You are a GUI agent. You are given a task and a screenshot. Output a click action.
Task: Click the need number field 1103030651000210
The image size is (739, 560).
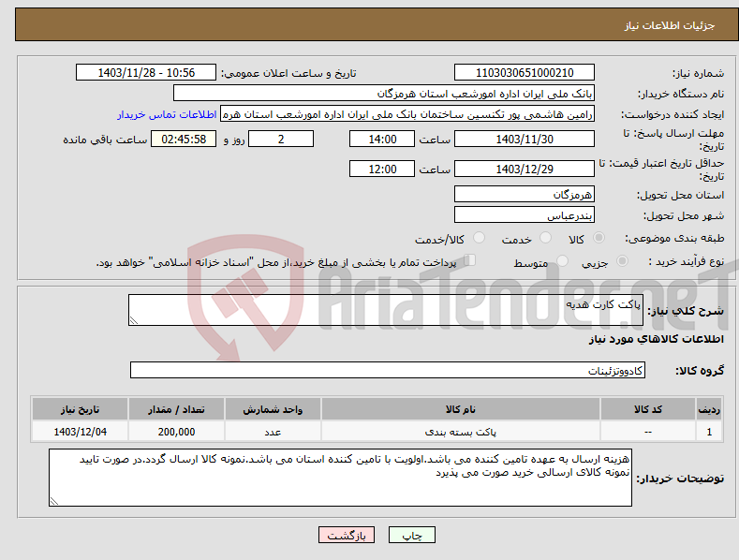pyautogui.click(x=525, y=73)
